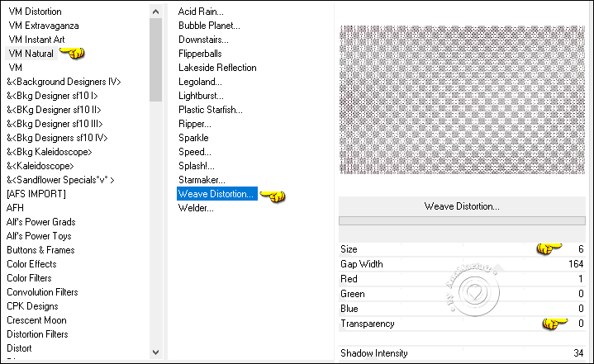Select Crescent Moon category
Viewport: 594px width, 364px height.
click(x=37, y=320)
